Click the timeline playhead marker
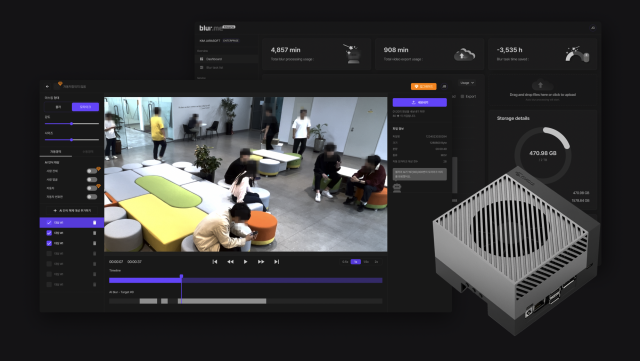This screenshot has height=361, width=640. pyautogui.click(x=181, y=277)
